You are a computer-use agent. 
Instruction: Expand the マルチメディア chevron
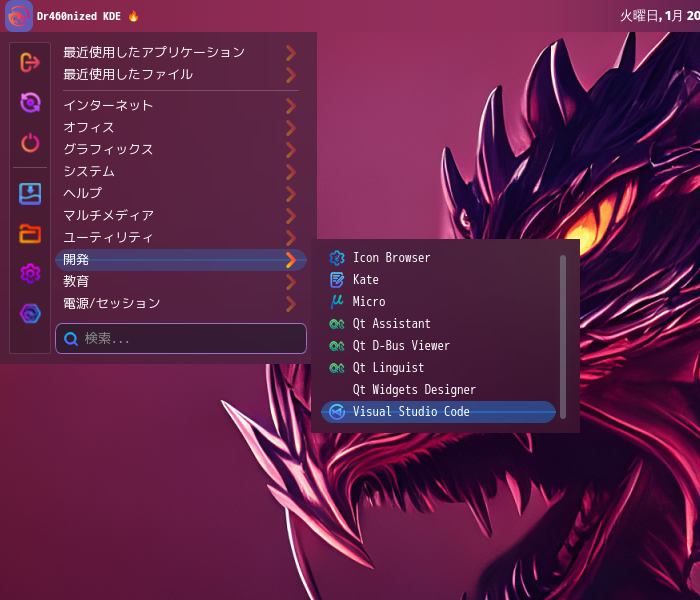291,216
